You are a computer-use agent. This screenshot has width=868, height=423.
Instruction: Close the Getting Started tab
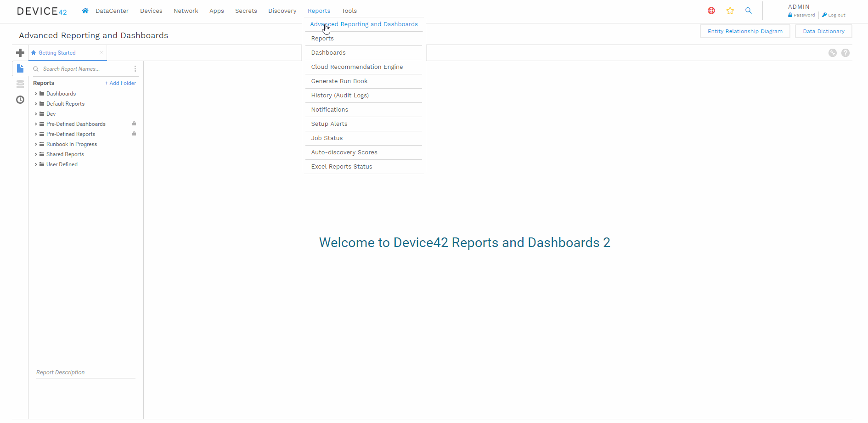101,53
